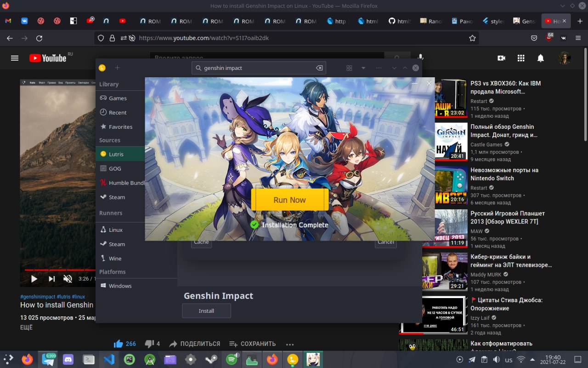Image resolution: width=588 pixels, height=368 pixels.
Task: Switch to the VK pinned tab
Action: (24, 21)
